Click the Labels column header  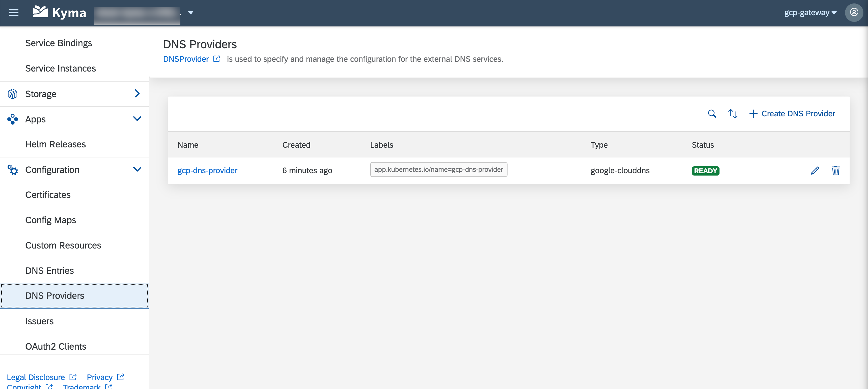click(x=381, y=145)
